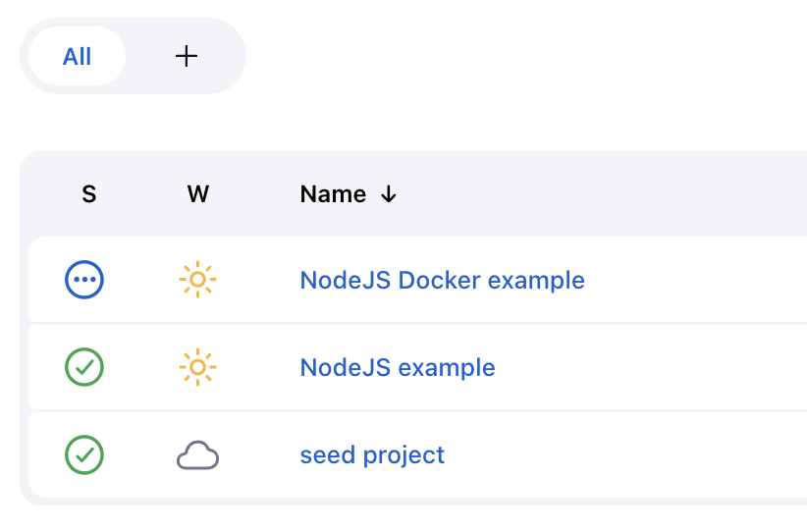Click the cloudy weather icon for seed project
This screenshot has height=532, width=807.
point(197,455)
